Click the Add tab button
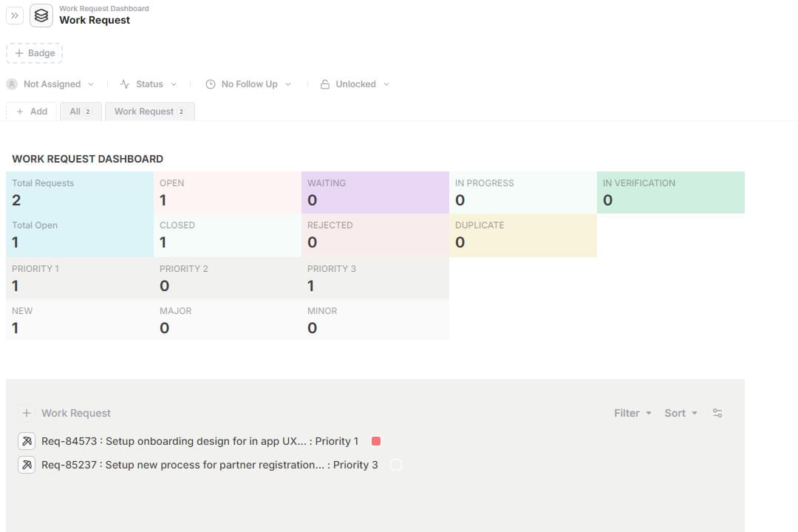 32,112
